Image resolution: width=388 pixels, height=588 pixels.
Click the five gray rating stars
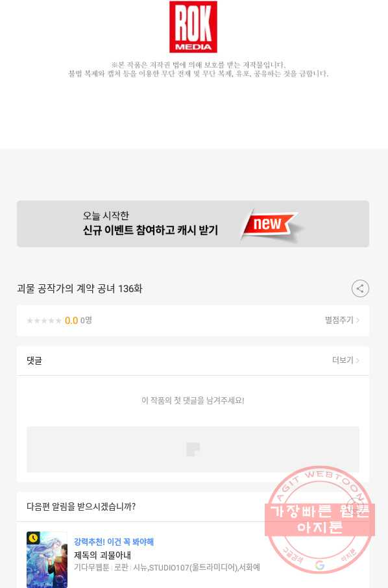click(44, 321)
